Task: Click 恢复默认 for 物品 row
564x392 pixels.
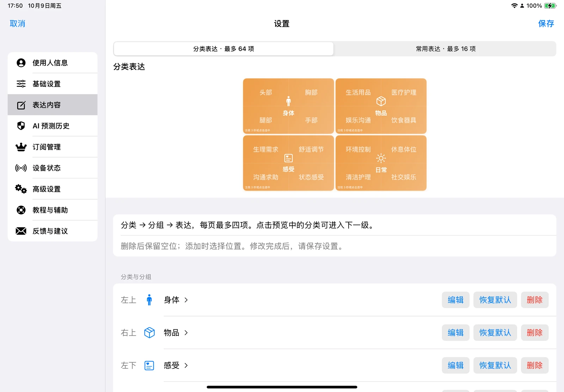Action: coord(495,333)
